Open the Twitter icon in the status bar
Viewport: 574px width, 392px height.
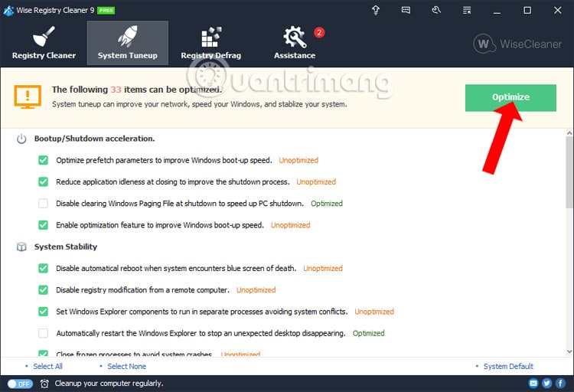point(547,384)
